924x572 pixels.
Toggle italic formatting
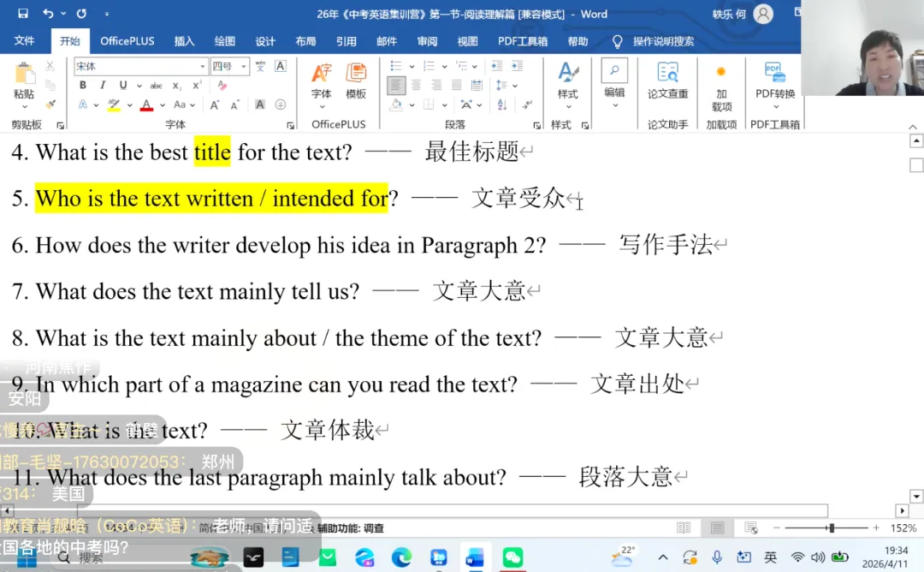(103, 84)
